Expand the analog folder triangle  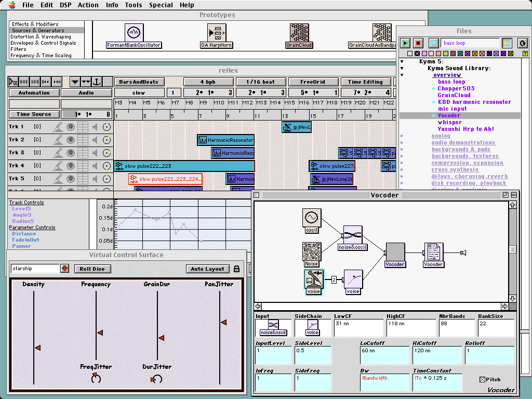[402, 136]
